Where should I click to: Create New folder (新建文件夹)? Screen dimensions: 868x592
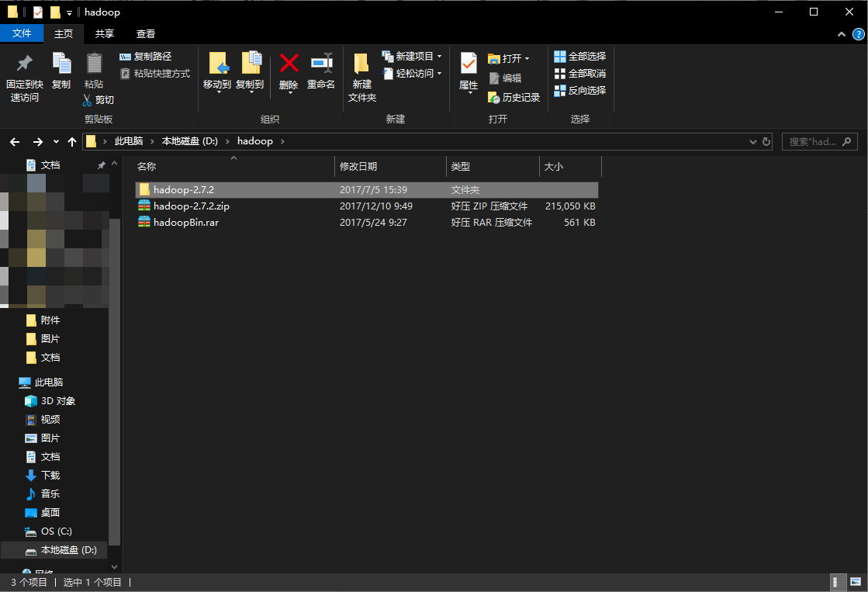click(x=362, y=78)
